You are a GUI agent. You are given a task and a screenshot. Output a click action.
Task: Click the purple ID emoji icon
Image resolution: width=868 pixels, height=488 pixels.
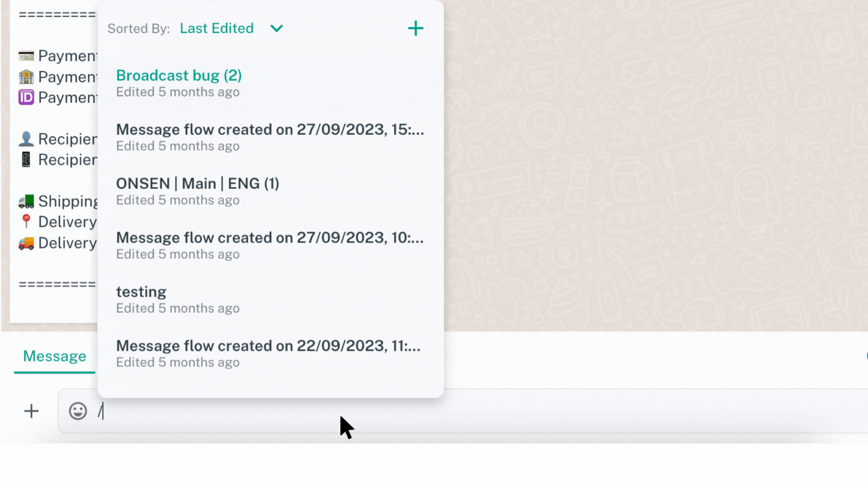coord(26,97)
